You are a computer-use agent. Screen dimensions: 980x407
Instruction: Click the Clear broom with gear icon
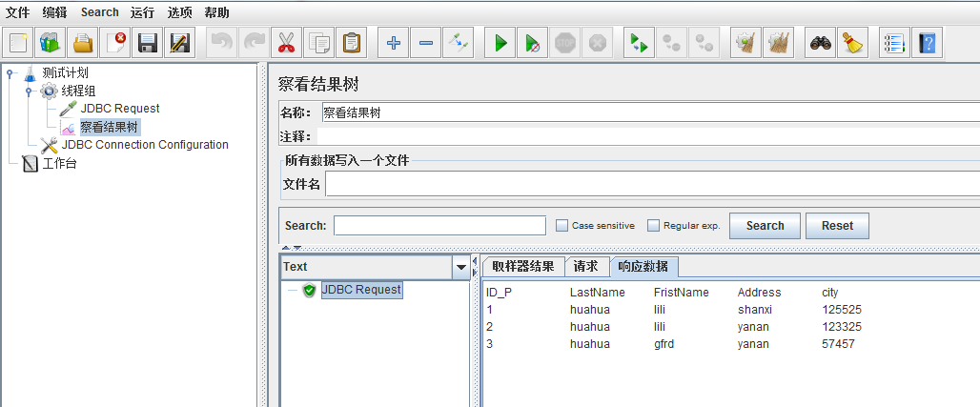(x=745, y=43)
